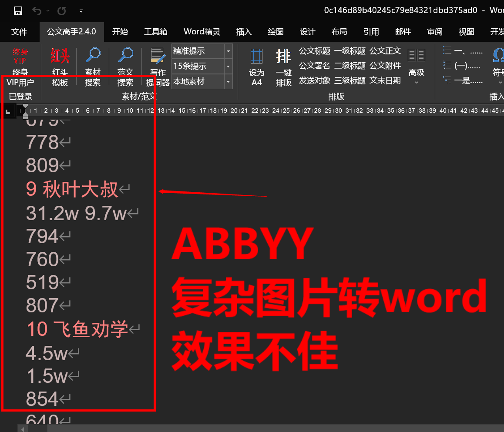Open the 邮件 tab
Viewport: 504px width, 432px height.
[x=403, y=32]
